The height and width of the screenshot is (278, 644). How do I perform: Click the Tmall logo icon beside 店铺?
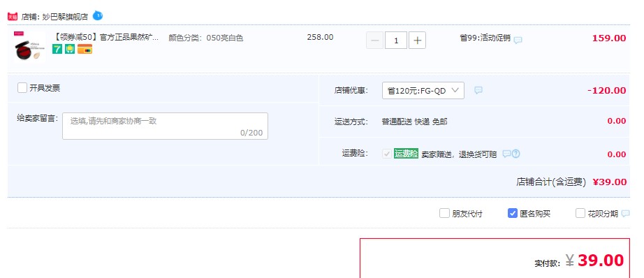(x=13, y=17)
